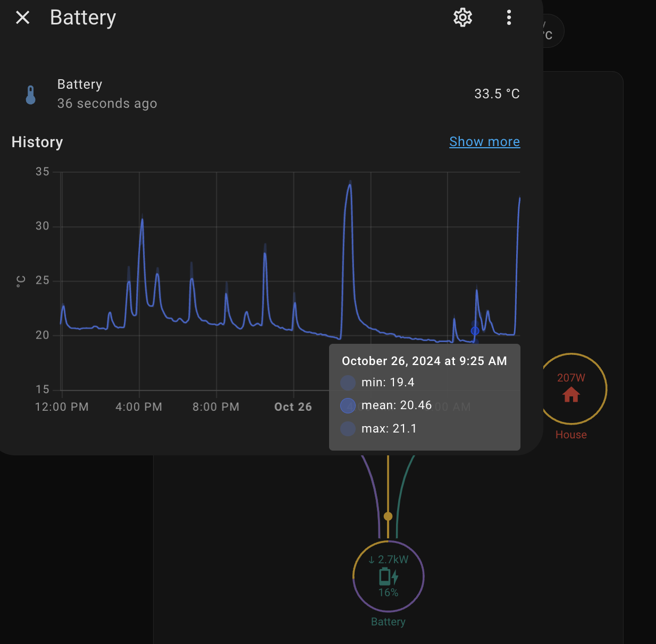Screen dimensions: 656x644
Task: Click the yellow dot on the flow line
Action: [x=388, y=516]
